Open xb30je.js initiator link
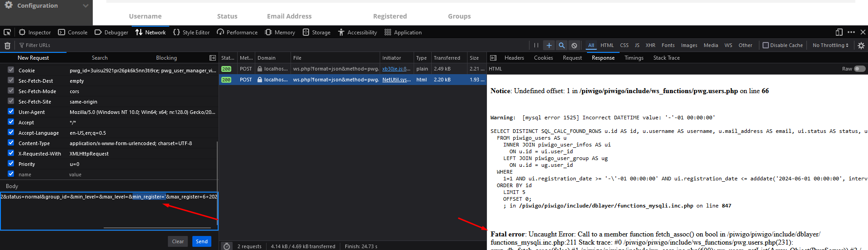The height and width of the screenshot is (250, 868). tap(396, 69)
